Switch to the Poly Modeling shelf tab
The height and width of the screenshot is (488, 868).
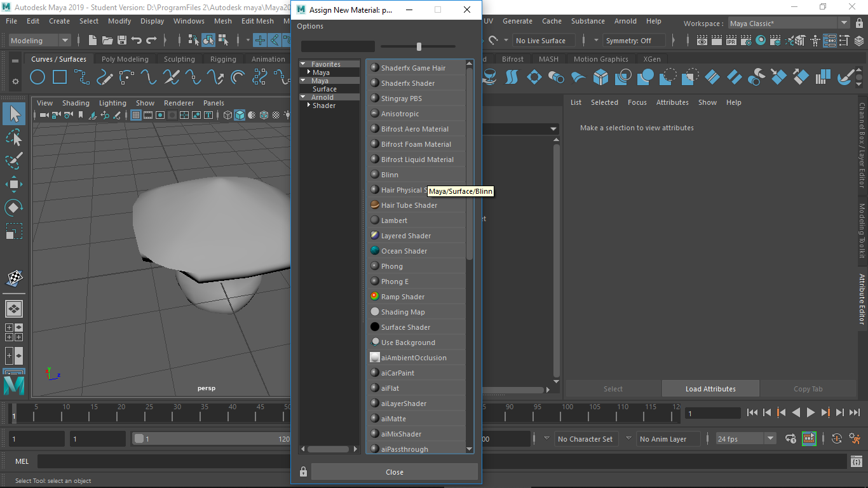(125, 59)
